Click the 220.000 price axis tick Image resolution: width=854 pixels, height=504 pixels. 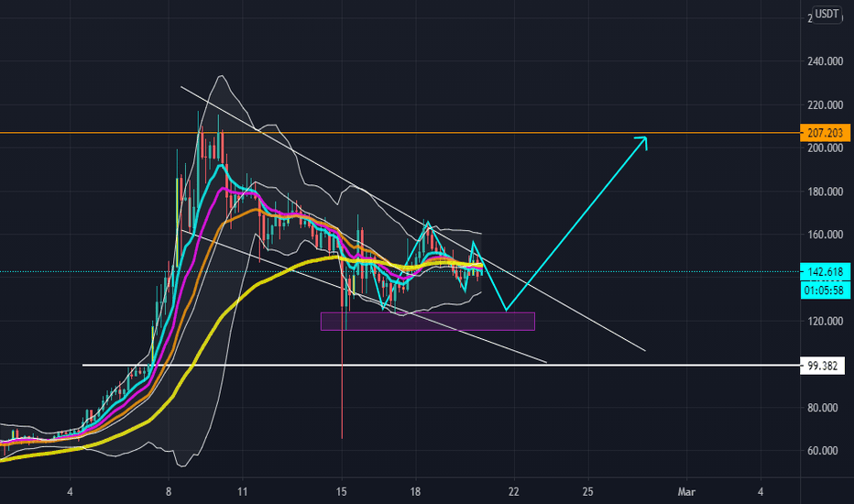[x=825, y=104]
